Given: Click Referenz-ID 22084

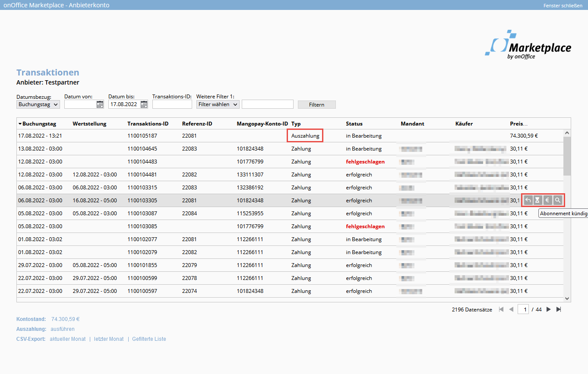Looking at the screenshot, I should click(190, 214).
